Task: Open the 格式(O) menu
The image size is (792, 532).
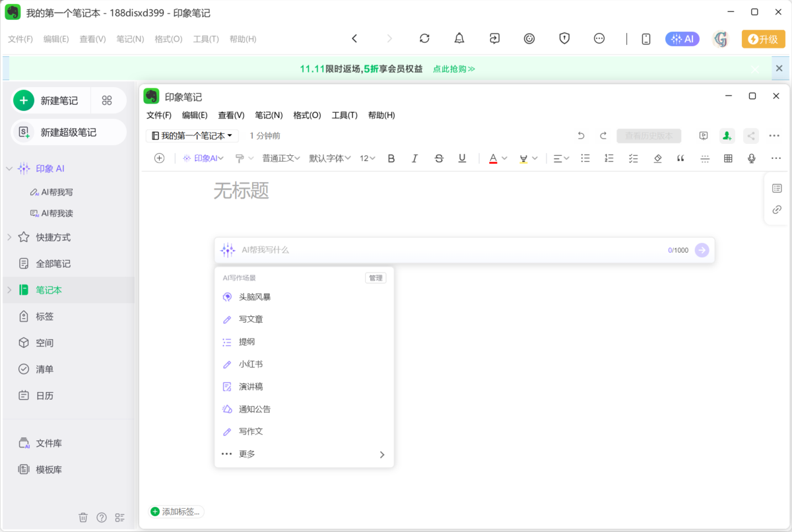Action: [x=306, y=115]
